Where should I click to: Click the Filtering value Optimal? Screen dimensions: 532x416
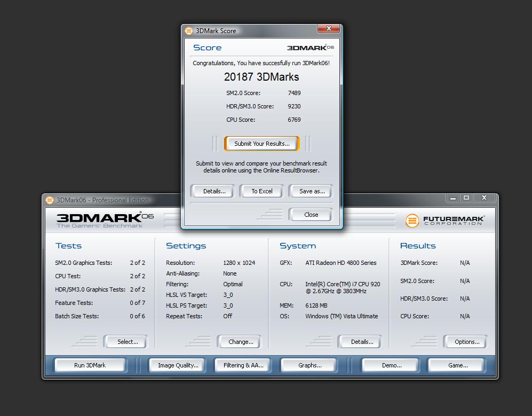(233, 284)
